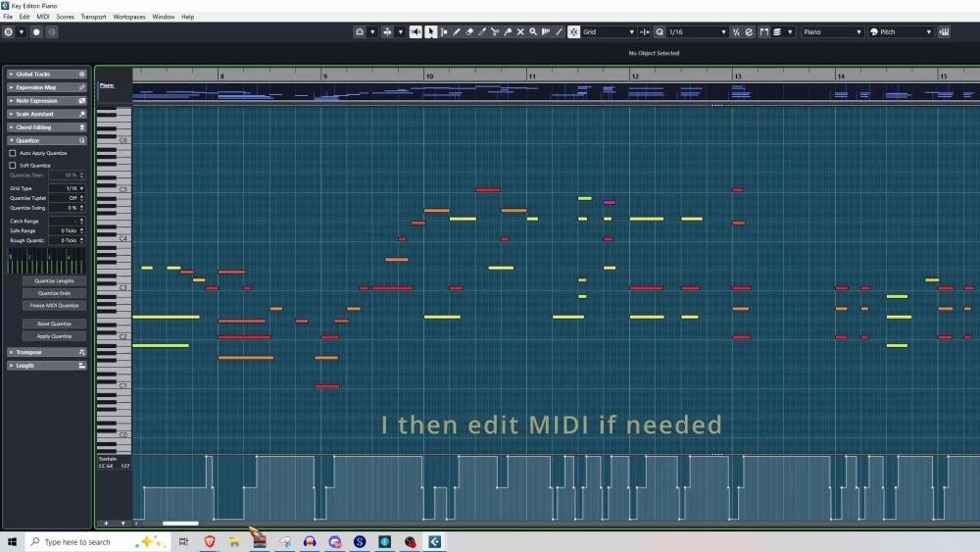Expand the Transpose section
Image resolution: width=980 pixels, height=552 pixels.
tap(47, 352)
